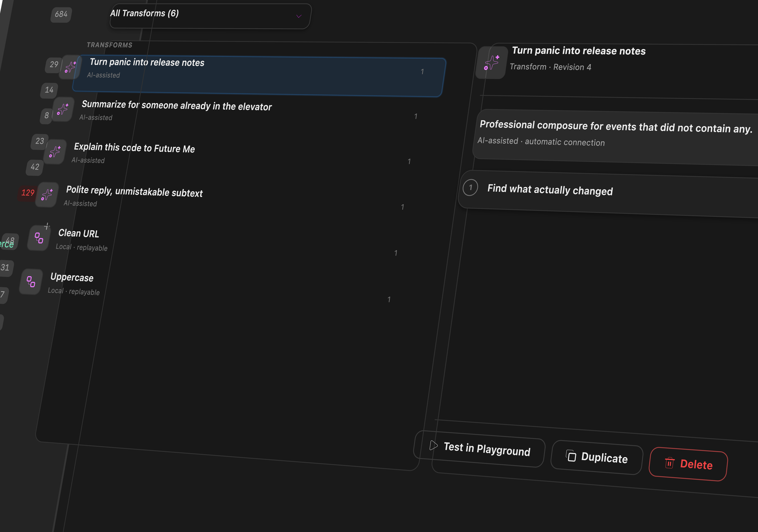Click the 42 count badge

pyautogui.click(x=35, y=167)
